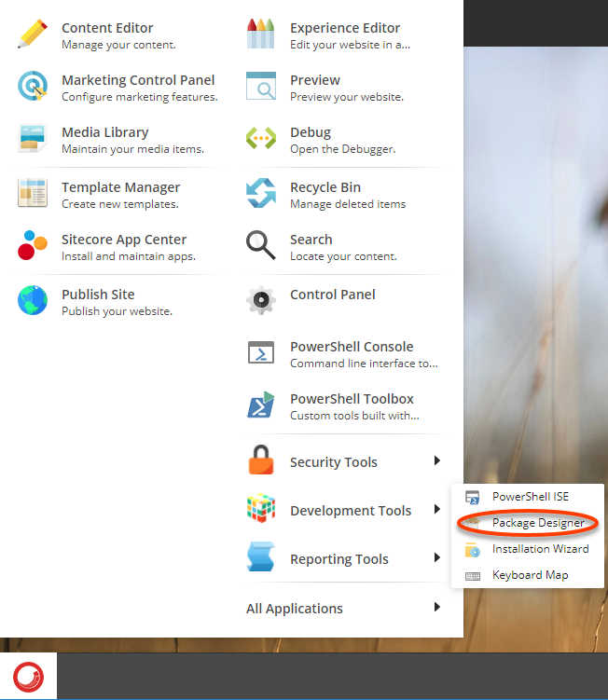
Task: Click the PowerShell Console prompt icon
Action: pos(261,352)
